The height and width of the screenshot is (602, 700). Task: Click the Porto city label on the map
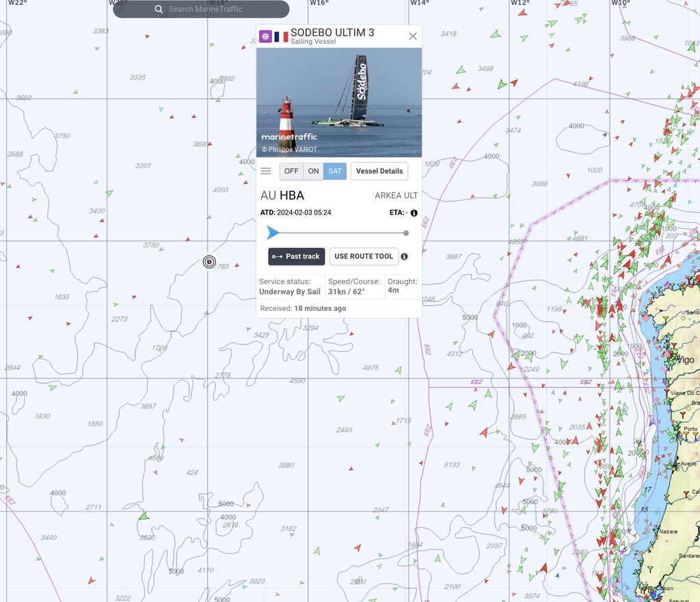(x=690, y=429)
